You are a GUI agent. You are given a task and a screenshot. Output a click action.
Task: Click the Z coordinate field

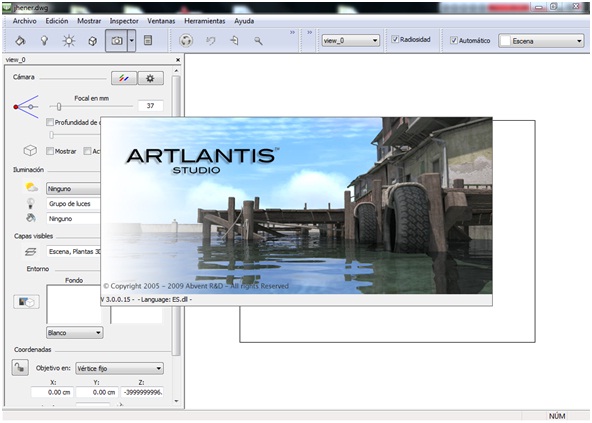142,392
